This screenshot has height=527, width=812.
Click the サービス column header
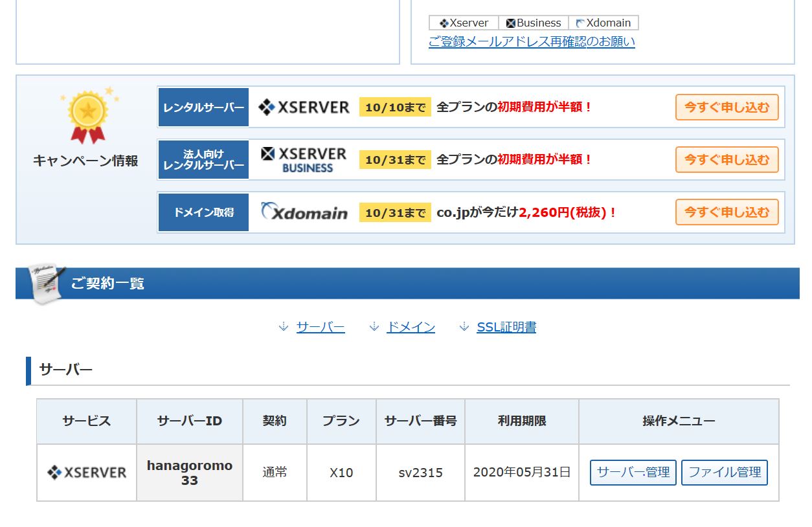(x=87, y=421)
